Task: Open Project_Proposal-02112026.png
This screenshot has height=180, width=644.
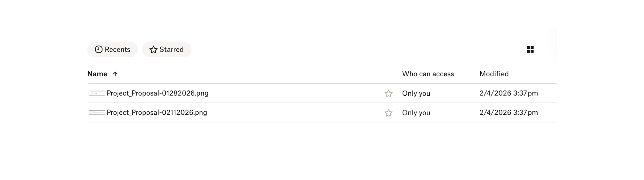Action: click(x=157, y=112)
